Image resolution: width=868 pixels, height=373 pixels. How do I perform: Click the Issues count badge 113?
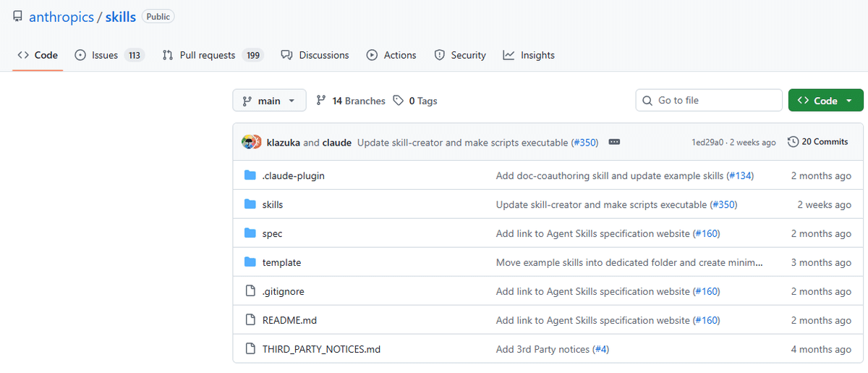[134, 55]
